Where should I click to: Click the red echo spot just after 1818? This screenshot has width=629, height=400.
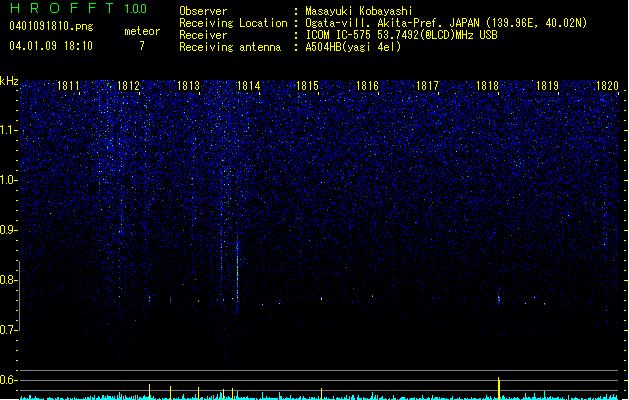(499, 299)
